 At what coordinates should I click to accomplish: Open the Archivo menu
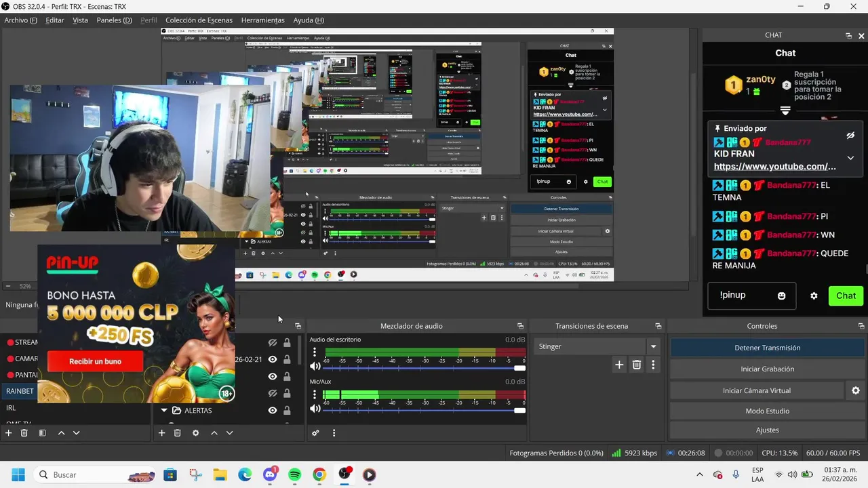[20, 20]
